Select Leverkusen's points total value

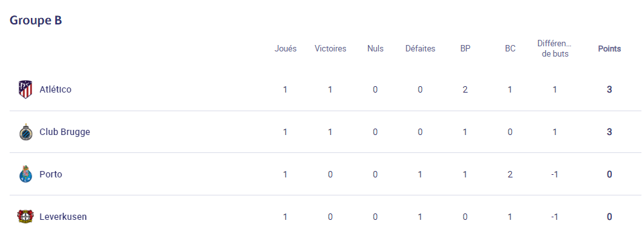click(609, 217)
